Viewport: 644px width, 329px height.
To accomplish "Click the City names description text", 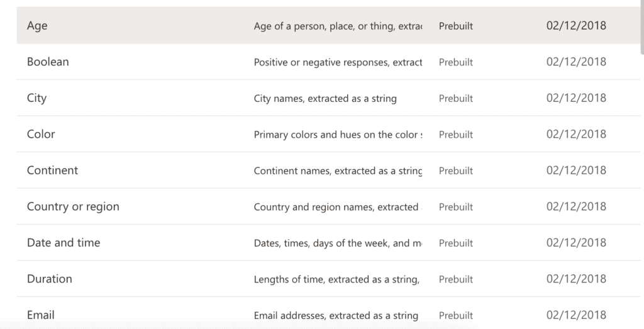I will point(325,99).
